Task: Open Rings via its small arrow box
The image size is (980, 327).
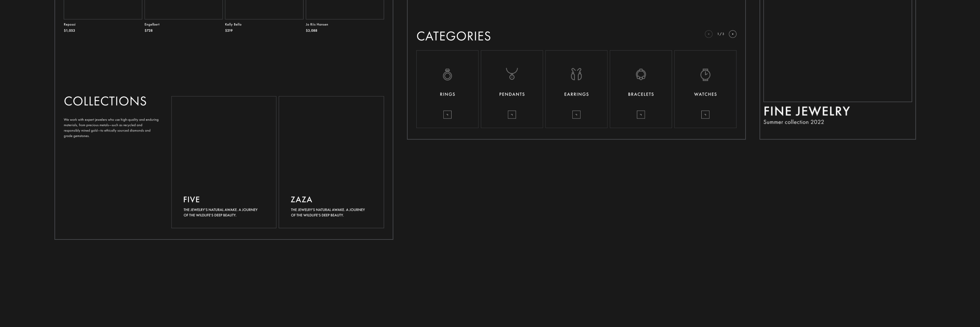Action: (447, 114)
